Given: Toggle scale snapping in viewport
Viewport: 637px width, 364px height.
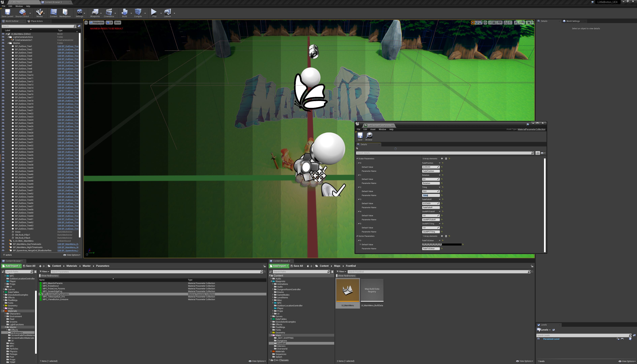Looking at the screenshot, I should pos(516,23).
